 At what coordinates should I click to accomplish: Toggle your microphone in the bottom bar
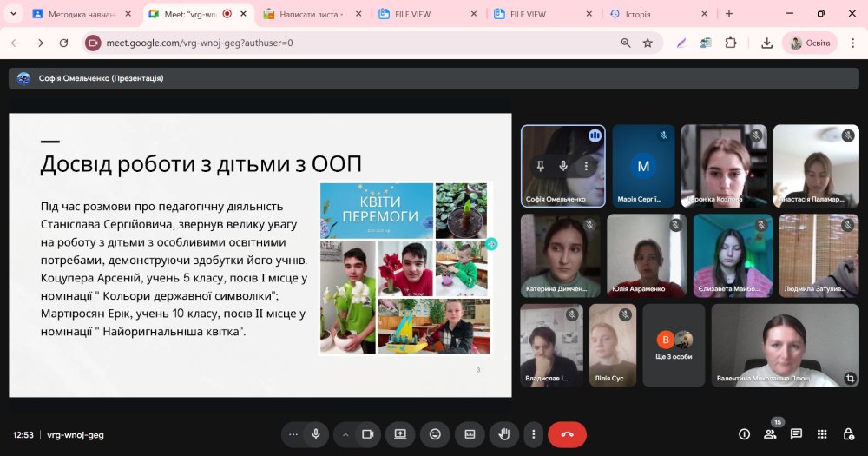(316, 434)
